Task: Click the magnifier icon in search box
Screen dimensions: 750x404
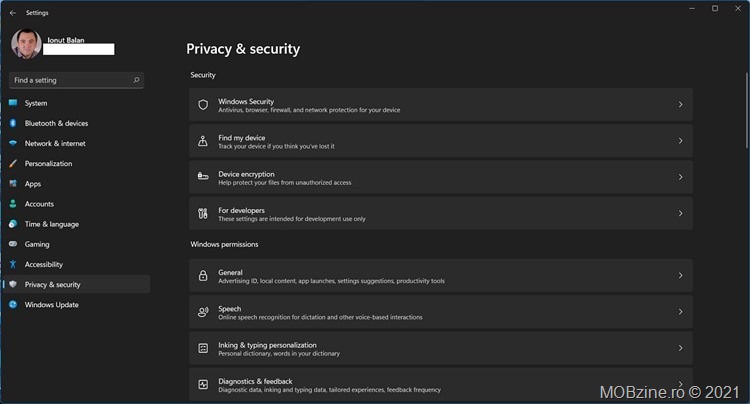Action: (x=136, y=80)
